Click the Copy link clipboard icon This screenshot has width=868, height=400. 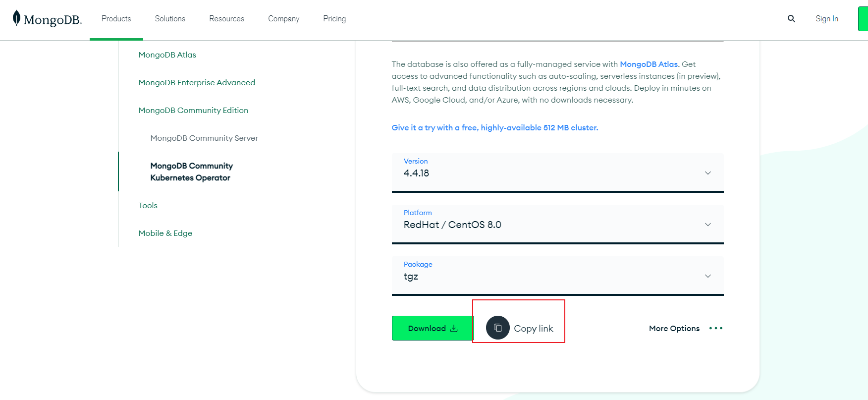point(498,328)
